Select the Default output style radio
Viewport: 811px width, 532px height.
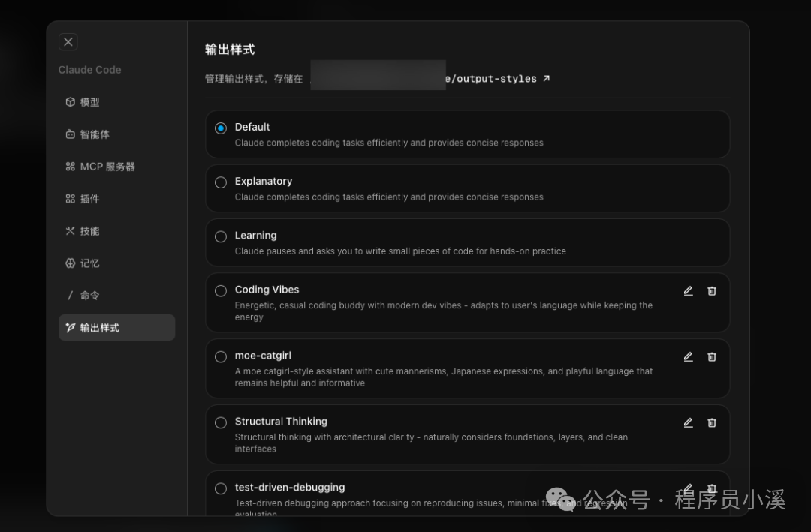(221, 128)
